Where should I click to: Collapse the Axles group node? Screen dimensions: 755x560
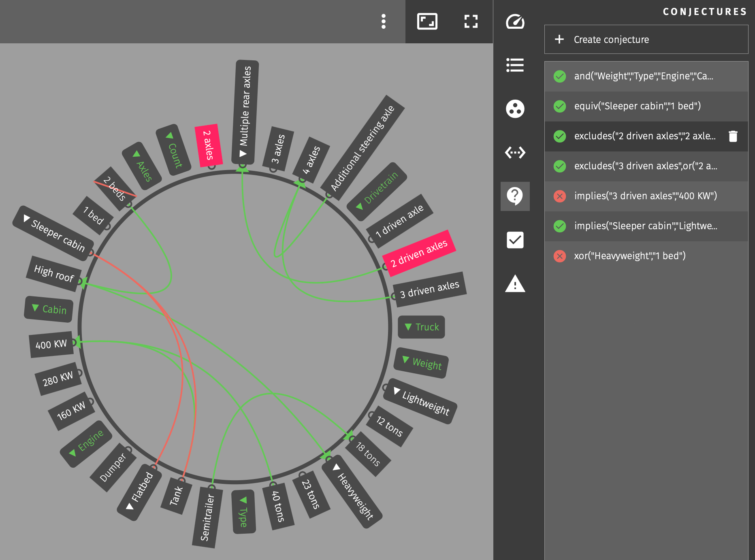(x=142, y=166)
